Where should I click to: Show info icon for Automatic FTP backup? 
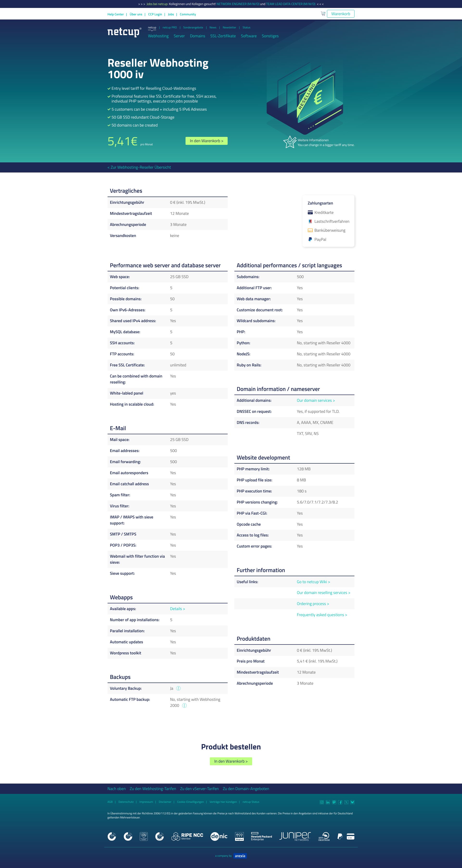point(184,705)
